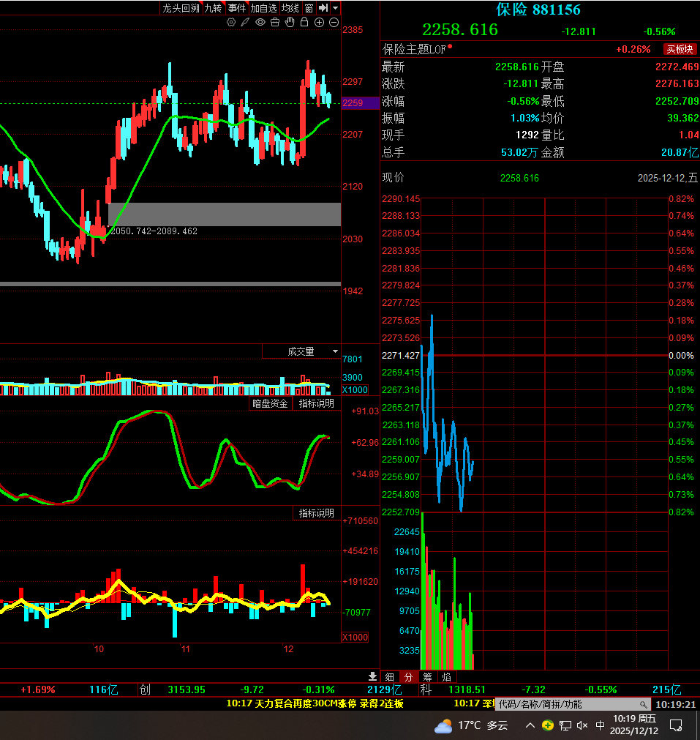Click the news ticker 天力复合再度30CM涨停

[x=315, y=703]
